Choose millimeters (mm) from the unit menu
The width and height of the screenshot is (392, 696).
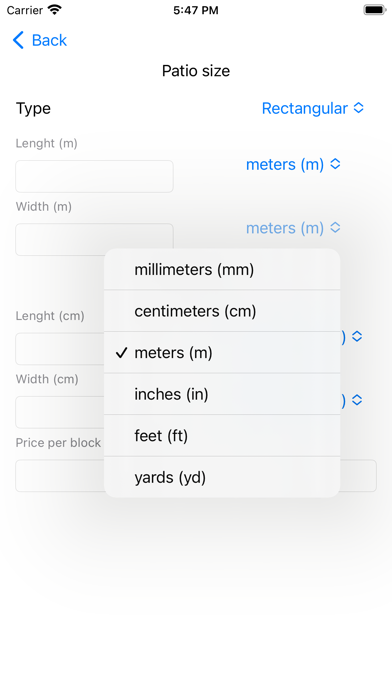tap(222, 269)
